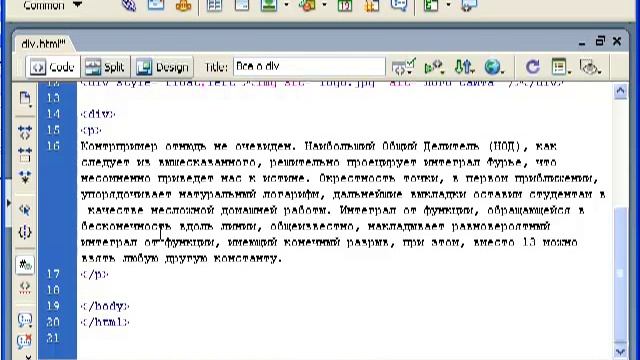
Task: Insert a Div tag
Action: pyautogui.click(x=242, y=5)
